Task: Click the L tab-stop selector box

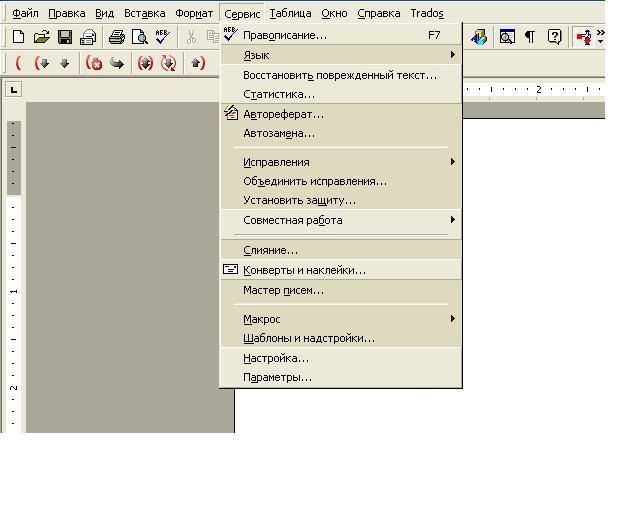Action: click(13, 89)
